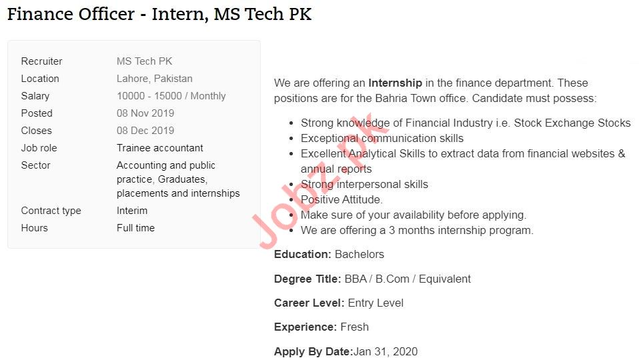This screenshot has height=364, width=639.
Task: Click the bold Internship word in description
Action: 395,83
